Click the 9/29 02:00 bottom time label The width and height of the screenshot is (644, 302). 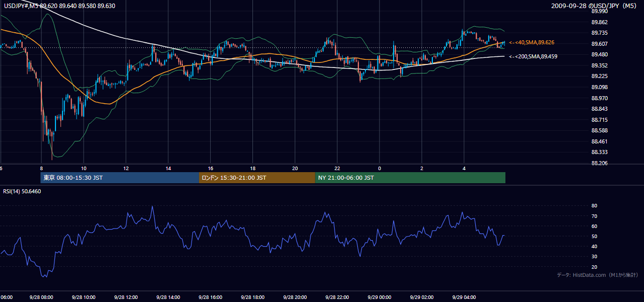(422, 297)
